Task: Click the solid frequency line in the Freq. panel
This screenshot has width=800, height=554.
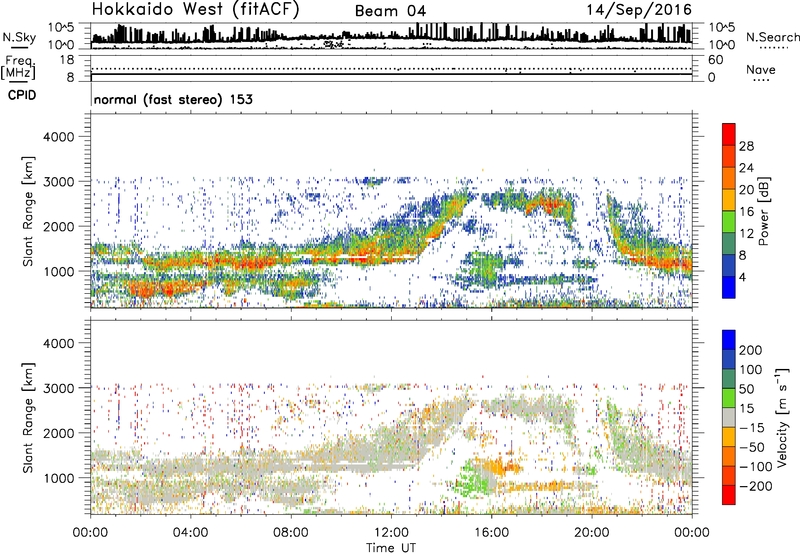Action: coord(391,74)
